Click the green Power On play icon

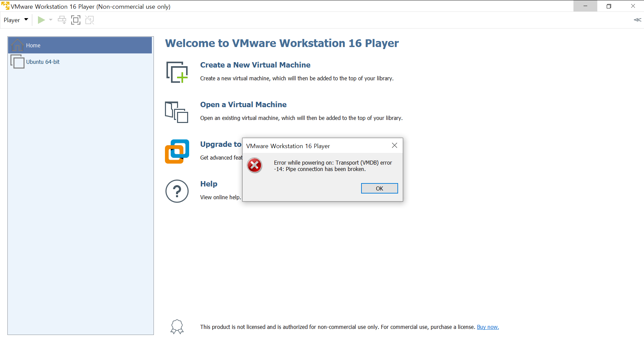click(41, 20)
